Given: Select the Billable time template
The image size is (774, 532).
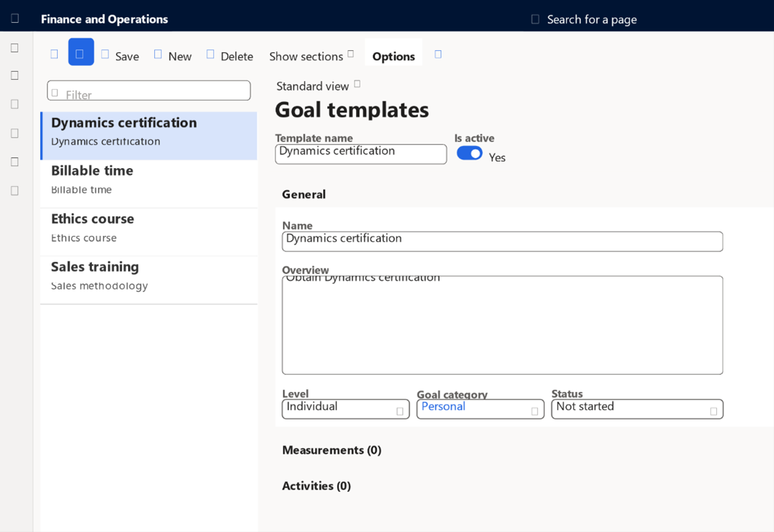Looking at the screenshot, I should point(149,184).
